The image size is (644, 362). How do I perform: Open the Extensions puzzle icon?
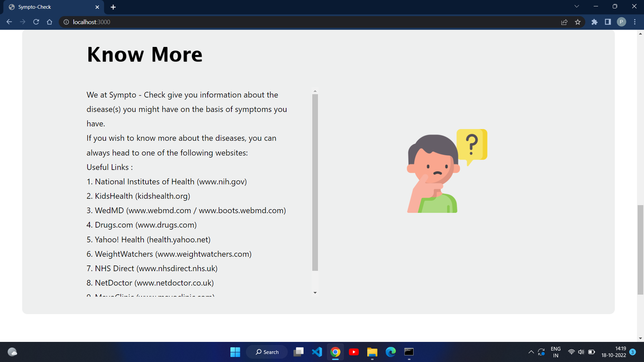point(594,22)
